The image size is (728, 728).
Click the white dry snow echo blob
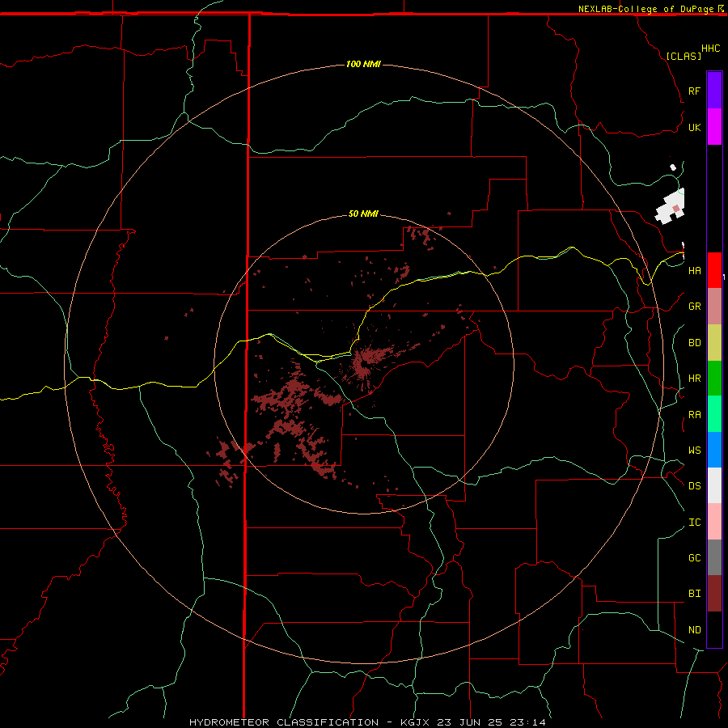pyautogui.click(x=670, y=207)
